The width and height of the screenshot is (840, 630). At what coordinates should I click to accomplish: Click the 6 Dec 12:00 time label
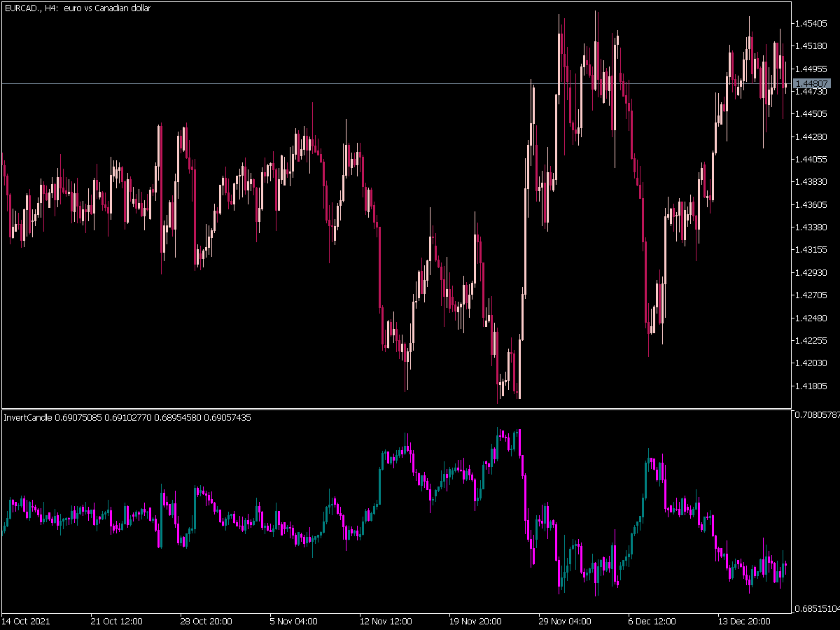pyautogui.click(x=652, y=621)
